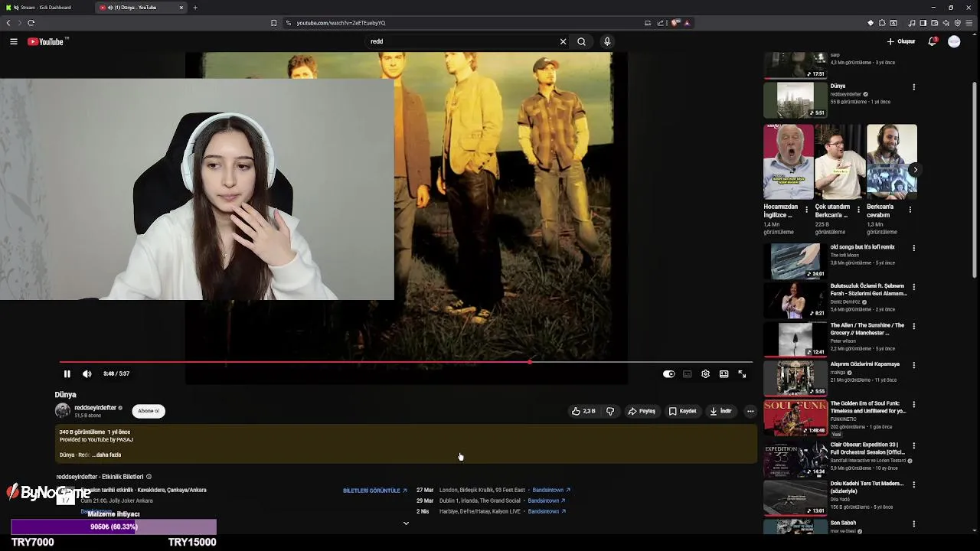This screenshot has height=551, width=980.
Task: Open the notifications bell
Action: pyautogui.click(x=933, y=41)
